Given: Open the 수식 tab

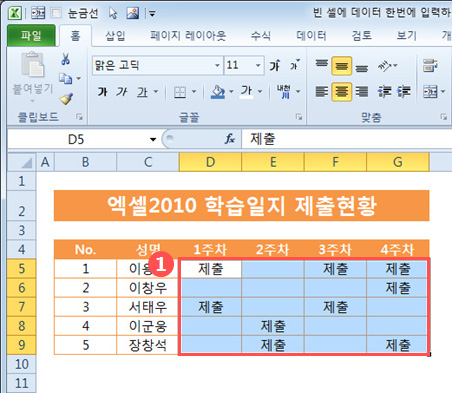Looking at the screenshot, I should click(261, 35).
